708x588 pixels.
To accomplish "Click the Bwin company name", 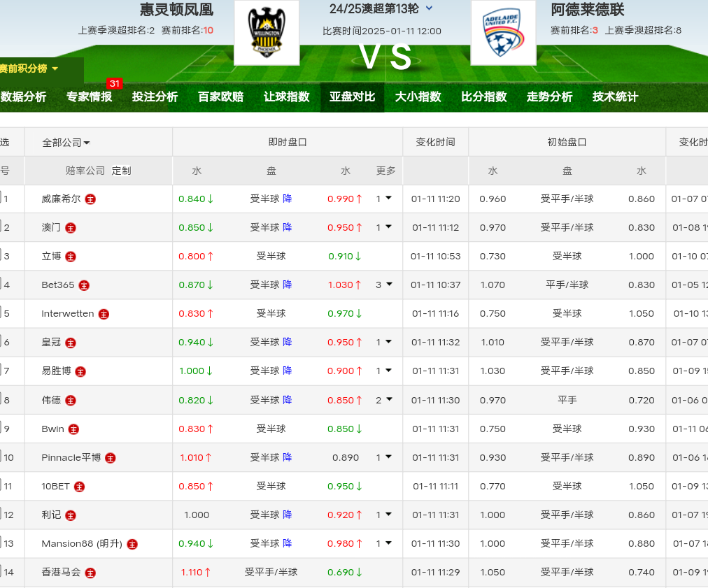I will [x=53, y=429].
